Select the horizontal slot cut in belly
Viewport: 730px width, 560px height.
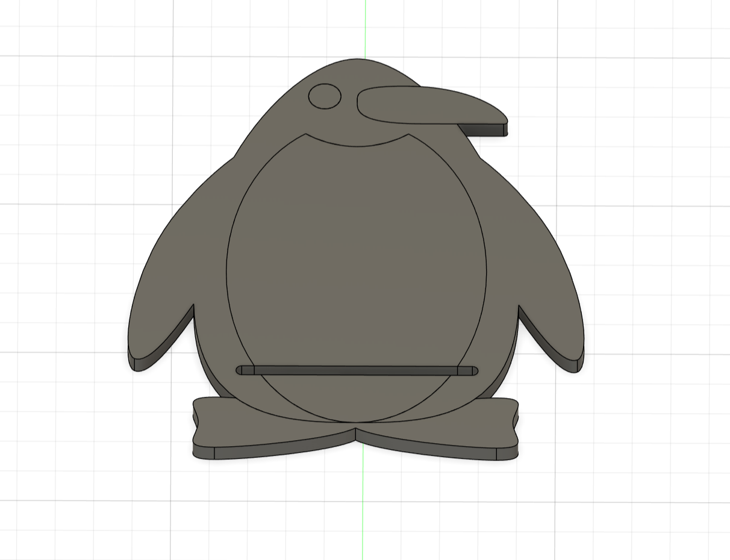[x=358, y=370]
